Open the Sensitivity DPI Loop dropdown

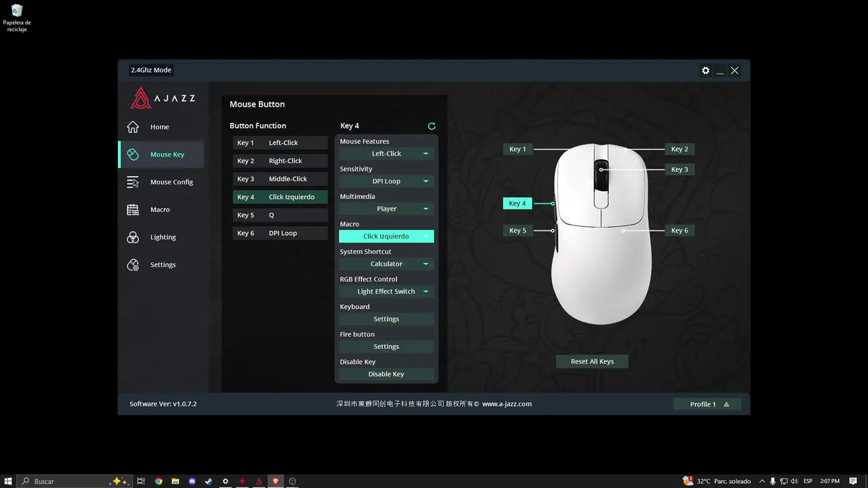(387, 181)
